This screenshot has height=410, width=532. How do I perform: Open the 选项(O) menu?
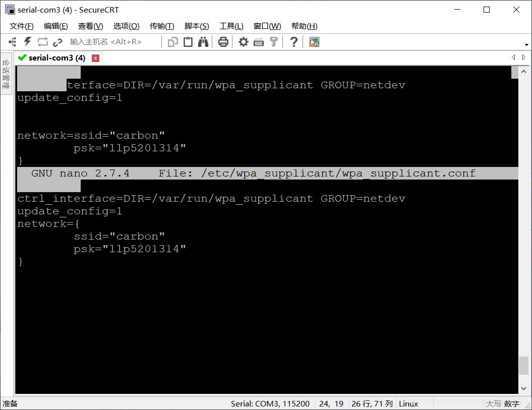(x=126, y=26)
